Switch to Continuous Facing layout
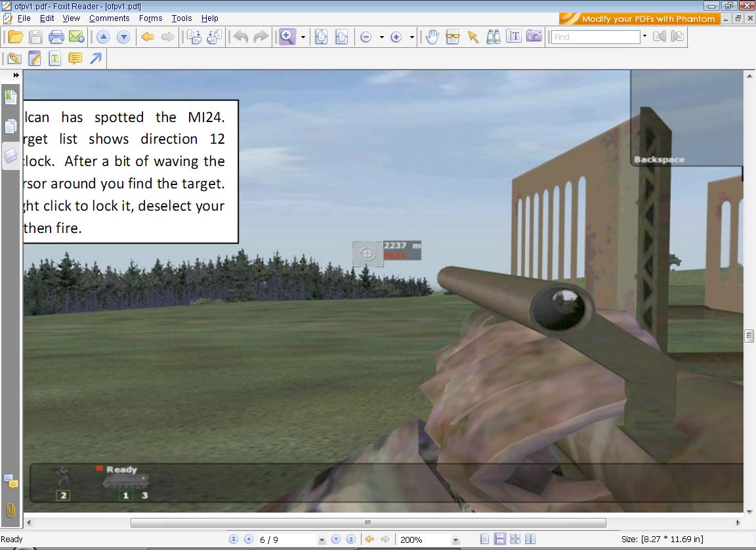 click(515, 539)
